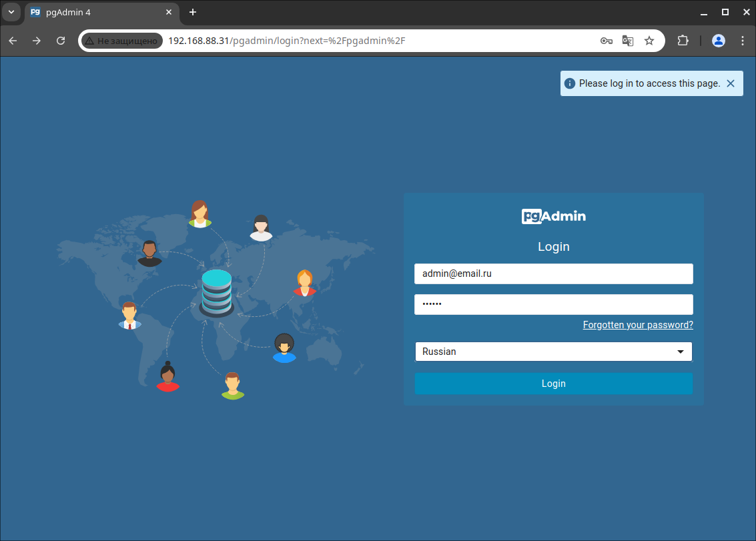This screenshot has height=541, width=756.
Task: Close the pgAdmin 4 tab
Action: click(169, 12)
